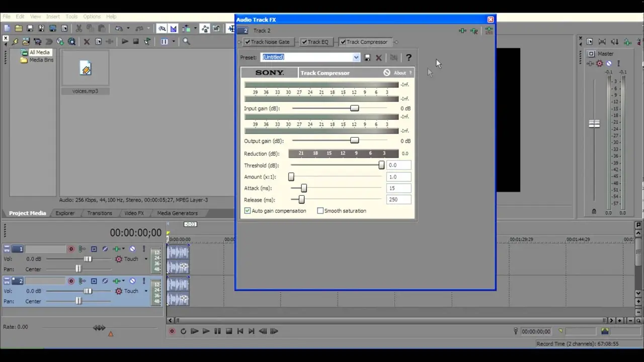Solo Track 2
The image size is (644, 362).
[143, 281]
